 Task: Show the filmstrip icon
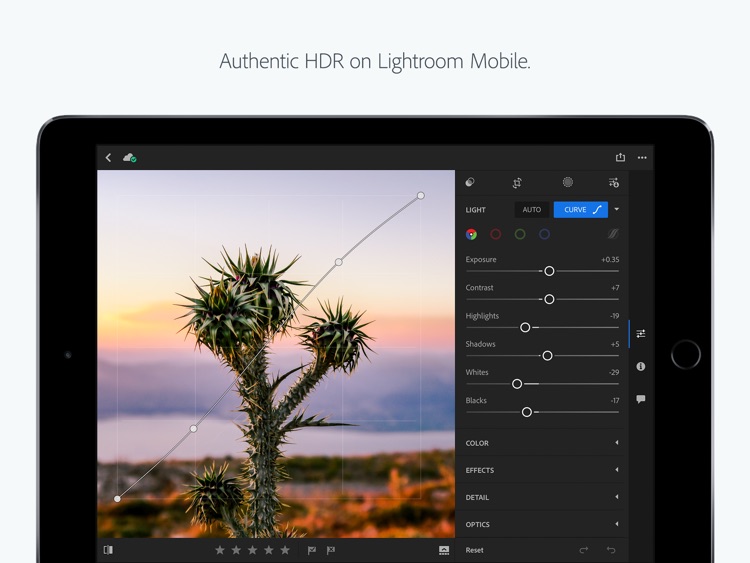click(x=444, y=551)
